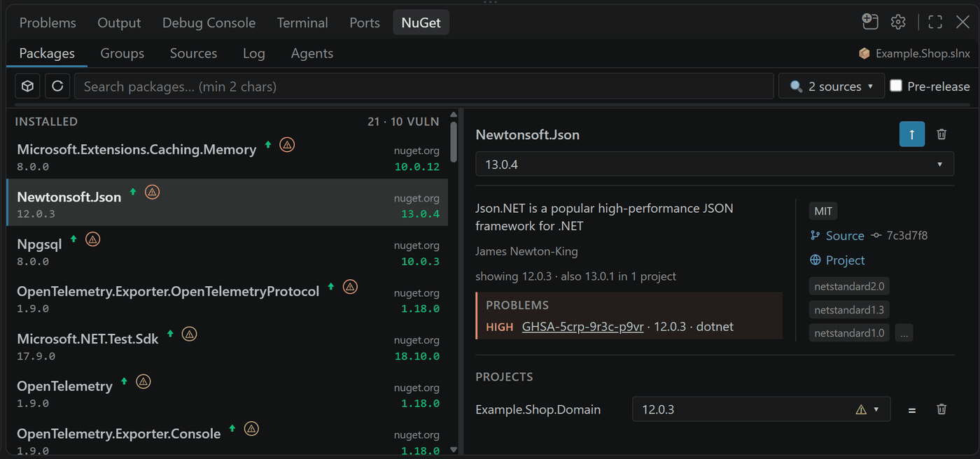Image resolution: width=980 pixels, height=459 pixels.
Task: Close the bottom panel
Action: pyautogui.click(x=963, y=22)
